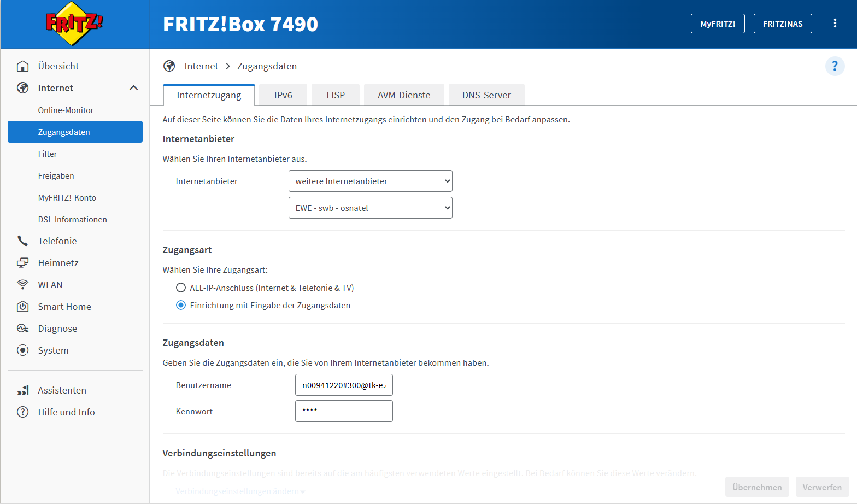Collapse the Internet menu chevron
Viewport: 857px width, 504px height.
(133, 88)
